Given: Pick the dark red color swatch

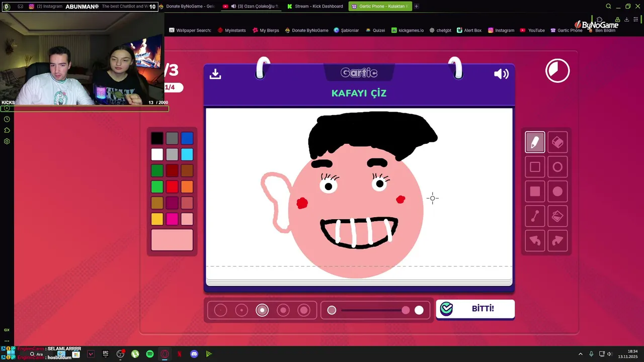Looking at the screenshot, I should [172, 170].
